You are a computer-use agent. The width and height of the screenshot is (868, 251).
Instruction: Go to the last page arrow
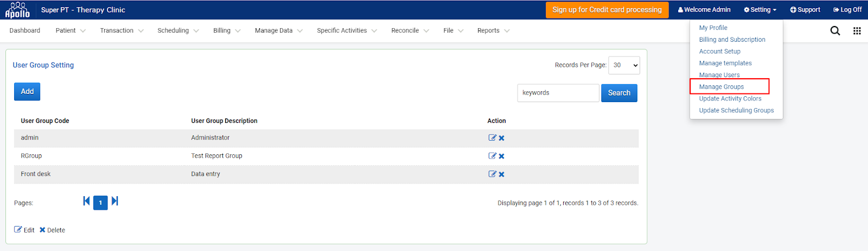pyautogui.click(x=115, y=201)
